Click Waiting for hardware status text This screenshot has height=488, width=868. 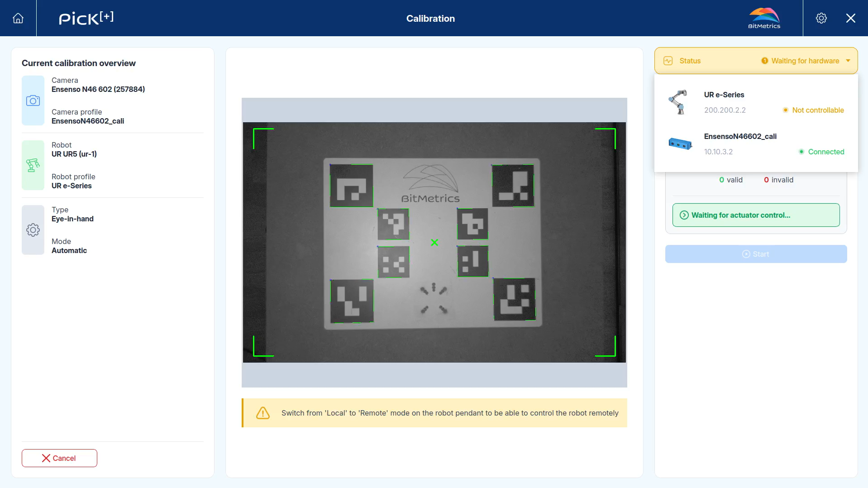805,61
